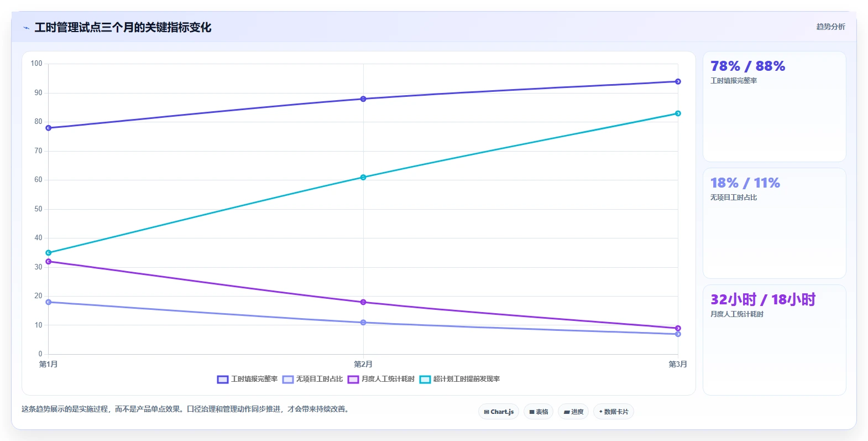Click the 100 y-axis tick label

(36, 64)
